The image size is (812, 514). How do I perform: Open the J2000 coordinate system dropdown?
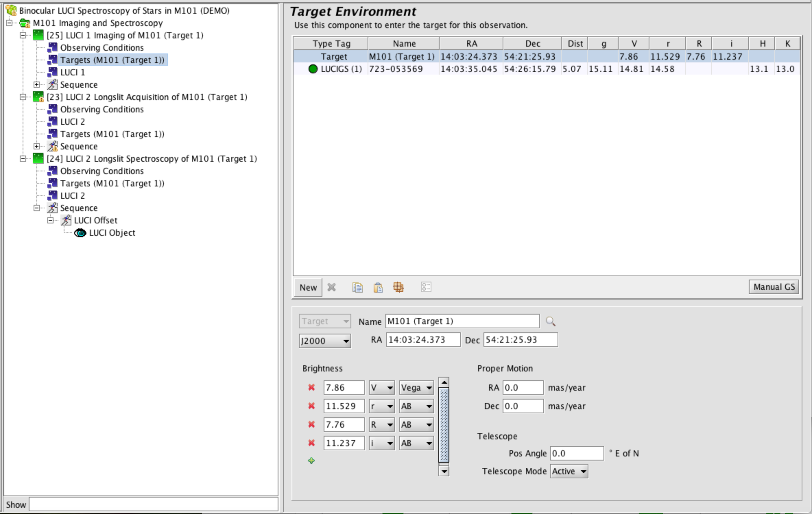pos(325,341)
